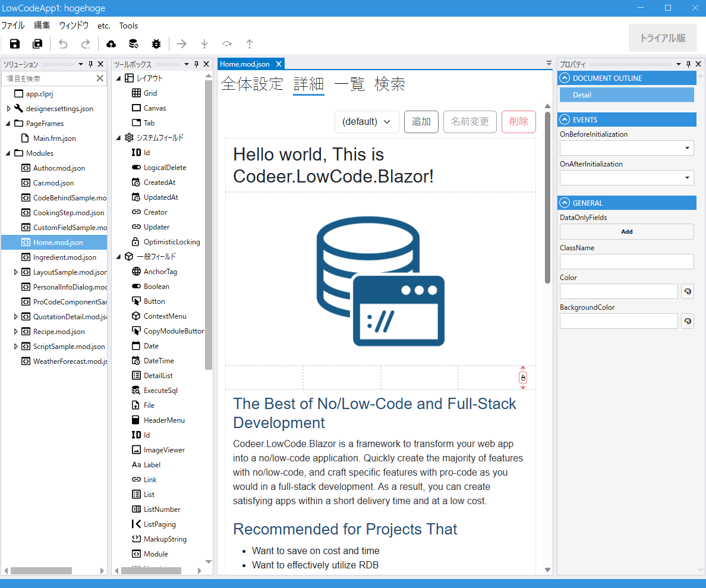Click the Redo arrow icon
Image resolution: width=706 pixels, height=588 pixels.
[x=86, y=44]
